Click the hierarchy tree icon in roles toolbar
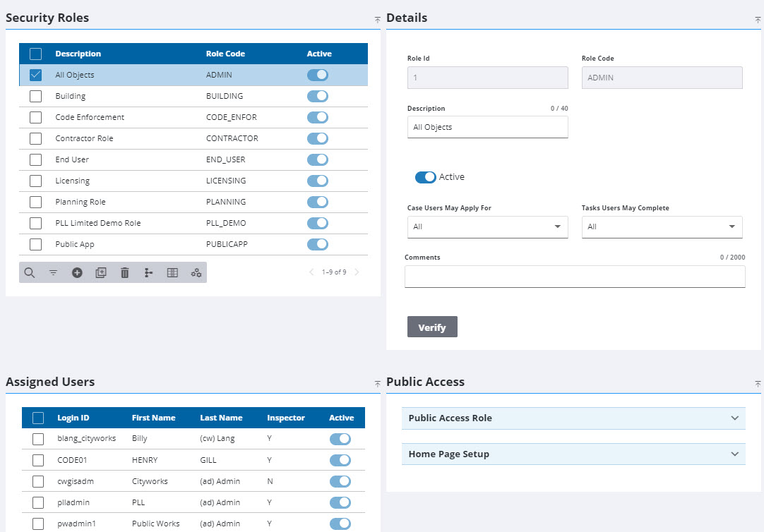 [148, 272]
